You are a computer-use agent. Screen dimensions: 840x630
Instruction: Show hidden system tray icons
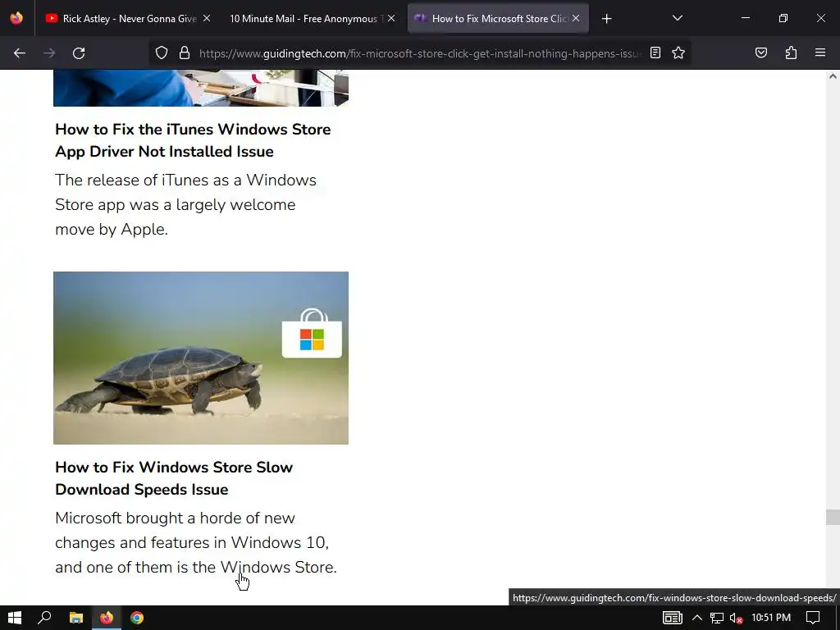(697, 618)
